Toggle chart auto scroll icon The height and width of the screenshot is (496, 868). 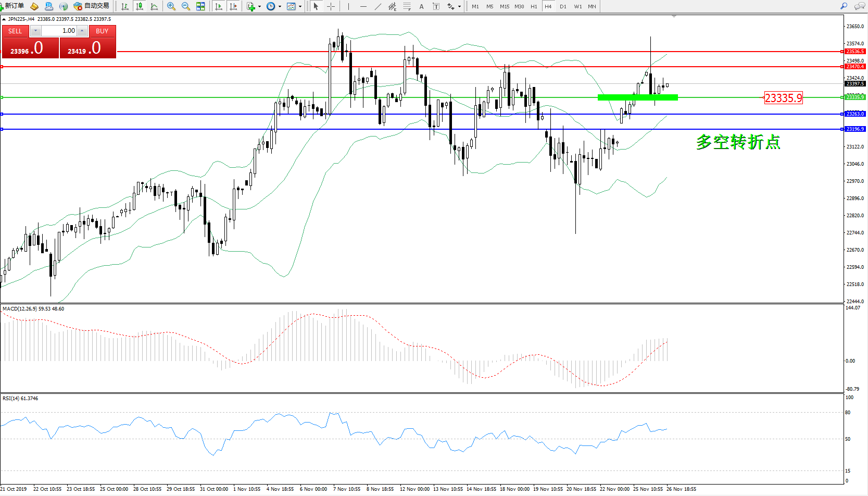(x=219, y=6)
